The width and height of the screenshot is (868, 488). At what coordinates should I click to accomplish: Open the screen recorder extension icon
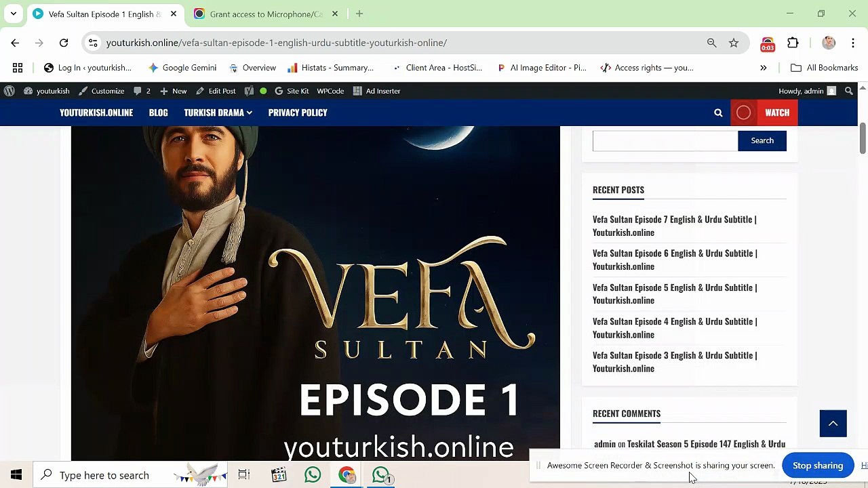(x=768, y=43)
